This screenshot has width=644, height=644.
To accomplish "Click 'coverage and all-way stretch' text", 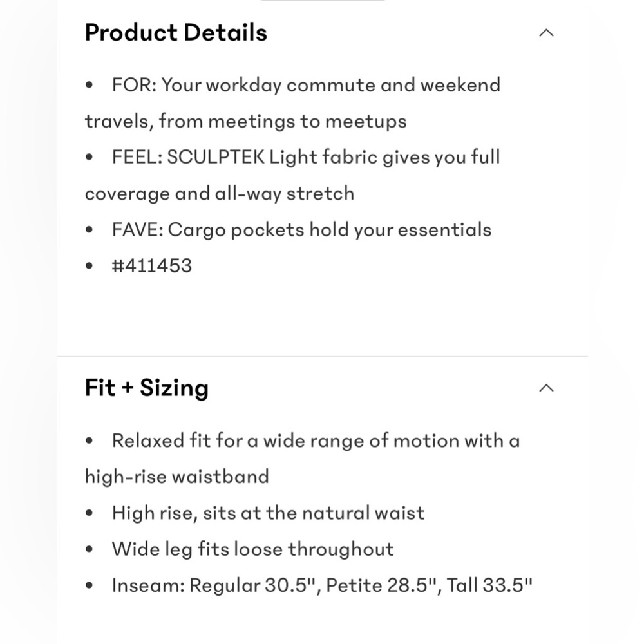I will (x=220, y=193).
